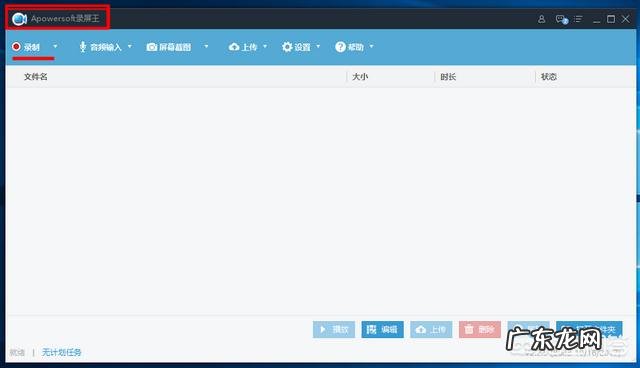This screenshot has height=368, width=640.
Task: Open 设置 gear settings
Action: point(296,47)
